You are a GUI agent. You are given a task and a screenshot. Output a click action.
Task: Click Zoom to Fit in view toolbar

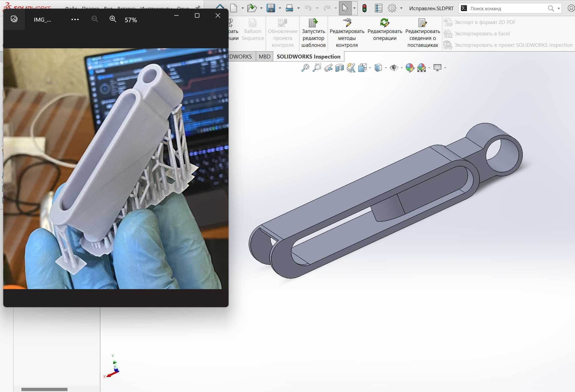305,68
